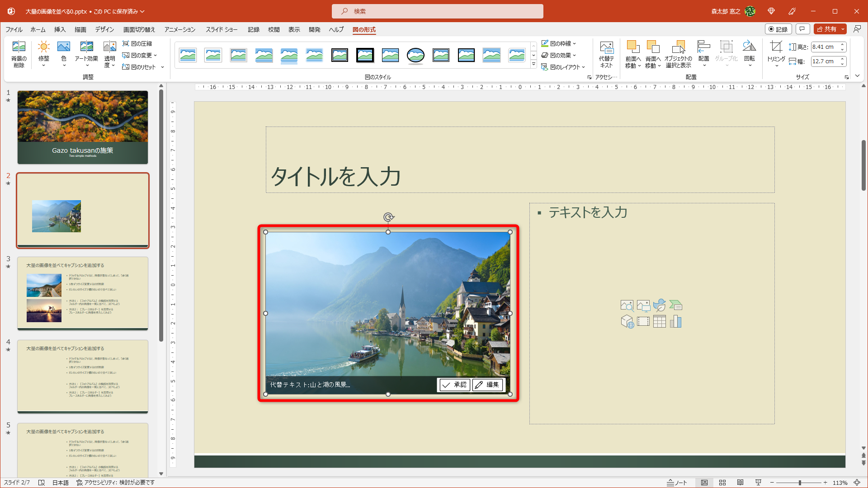Viewport: 868px width, 488px height.
Task: Insert a table via the placeholder icon
Action: [x=659, y=322]
